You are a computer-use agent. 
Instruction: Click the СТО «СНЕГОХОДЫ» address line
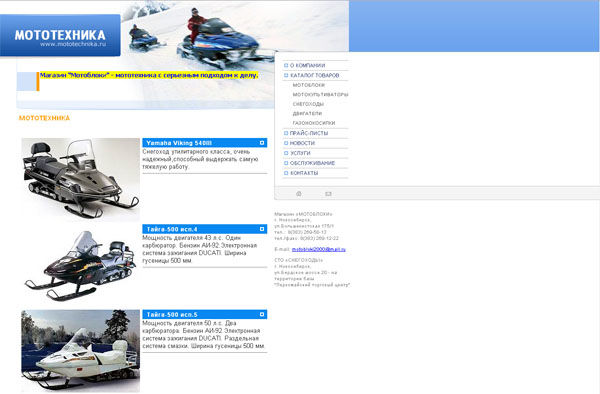(298, 260)
